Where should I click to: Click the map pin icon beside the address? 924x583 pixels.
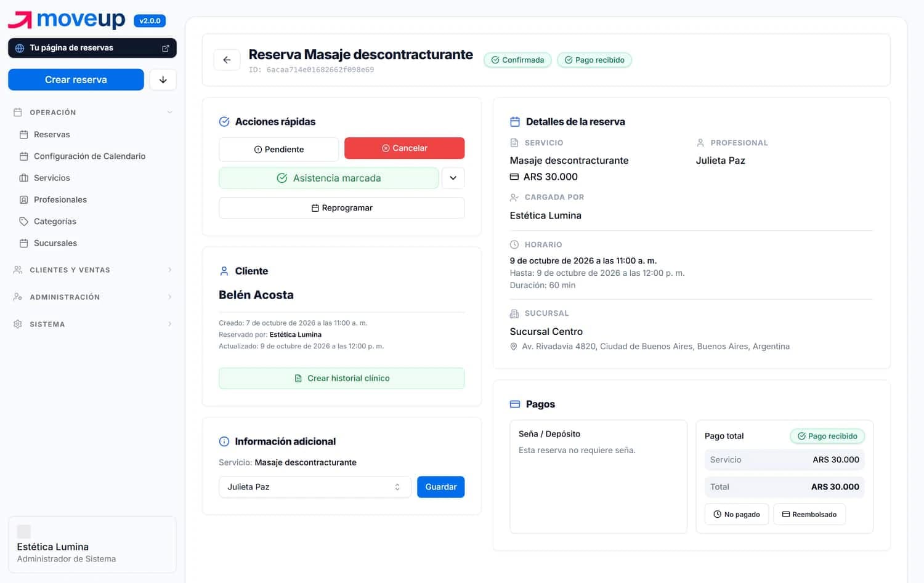click(x=514, y=347)
